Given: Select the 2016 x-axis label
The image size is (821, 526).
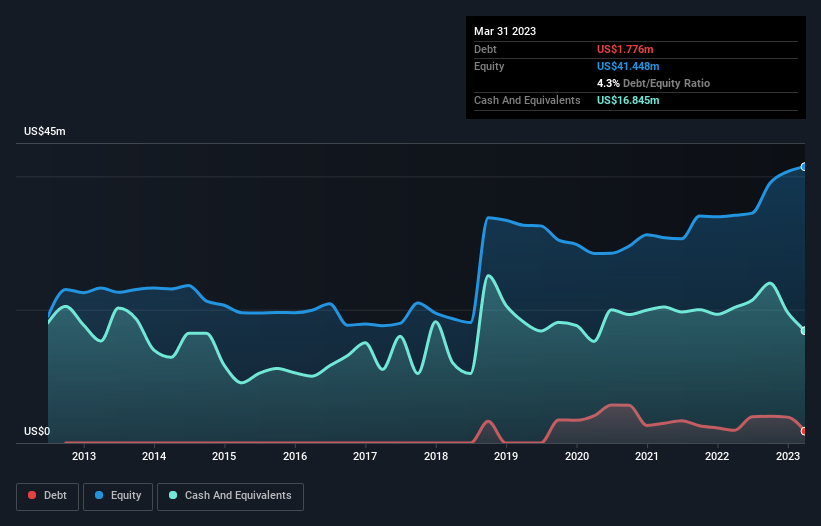Looking at the screenshot, I should coord(295,456).
